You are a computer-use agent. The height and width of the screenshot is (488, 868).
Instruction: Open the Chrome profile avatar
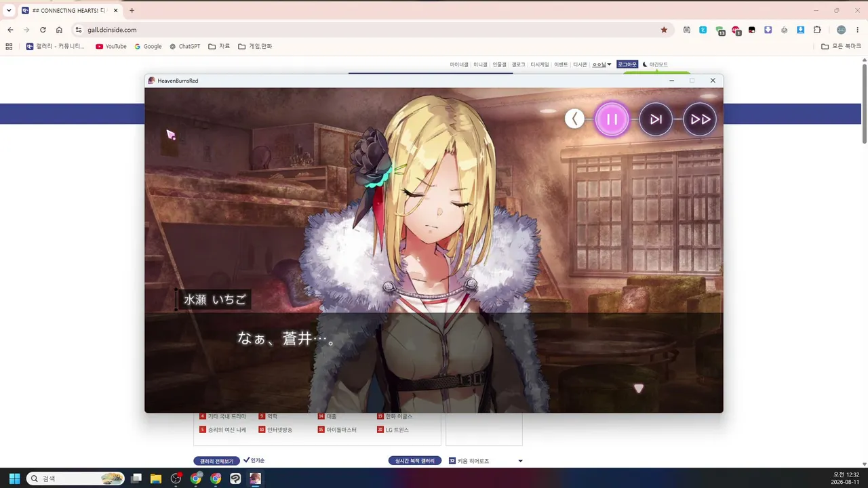coord(842,30)
